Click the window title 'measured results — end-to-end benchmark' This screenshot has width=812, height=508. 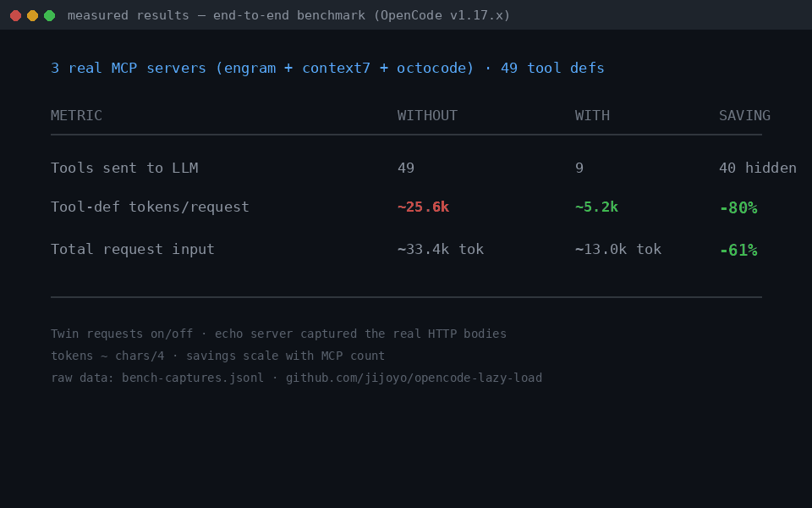coord(217,15)
